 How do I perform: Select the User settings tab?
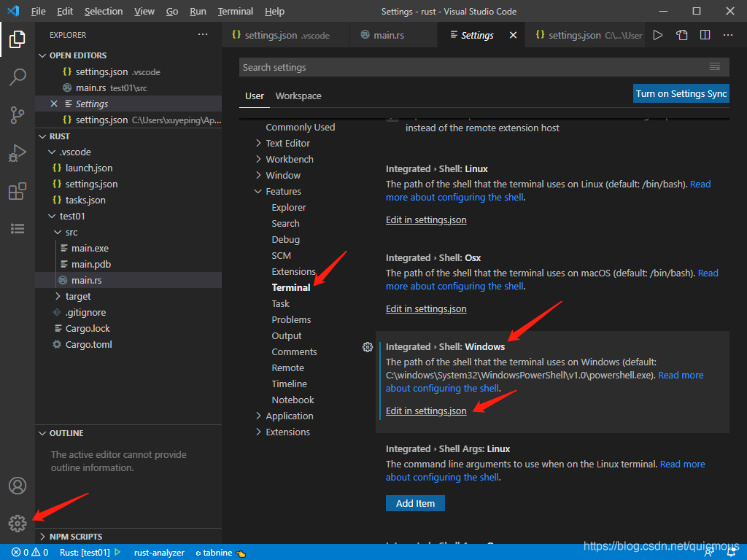(x=255, y=96)
